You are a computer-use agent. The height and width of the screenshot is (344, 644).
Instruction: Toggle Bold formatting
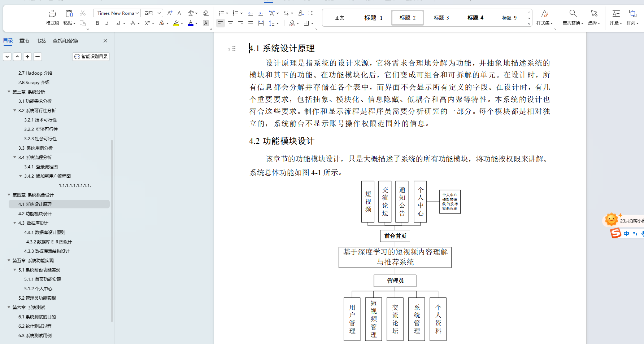[x=97, y=23]
